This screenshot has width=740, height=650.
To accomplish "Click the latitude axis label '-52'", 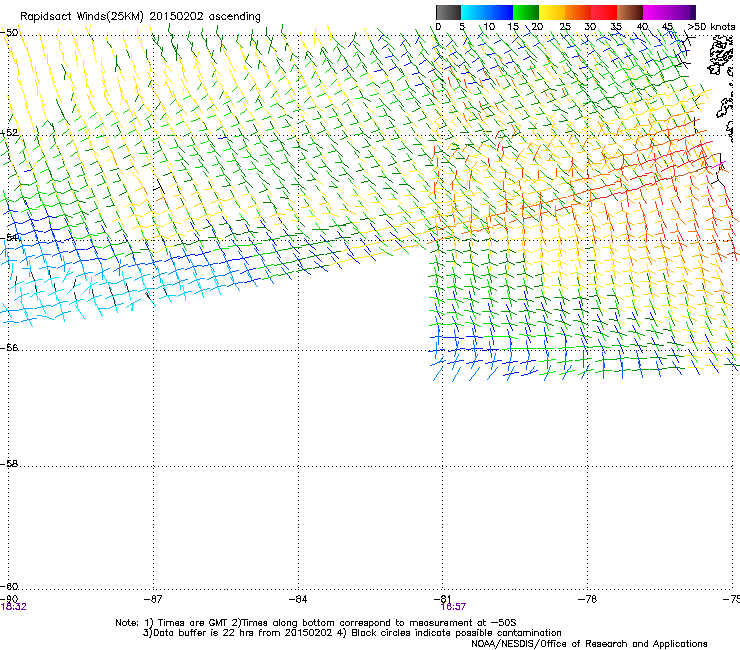I will click(9, 133).
